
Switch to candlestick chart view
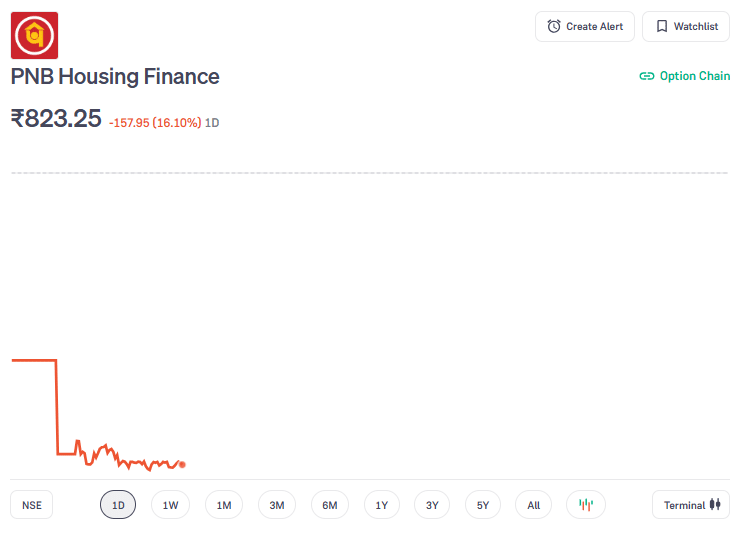coord(586,505)
